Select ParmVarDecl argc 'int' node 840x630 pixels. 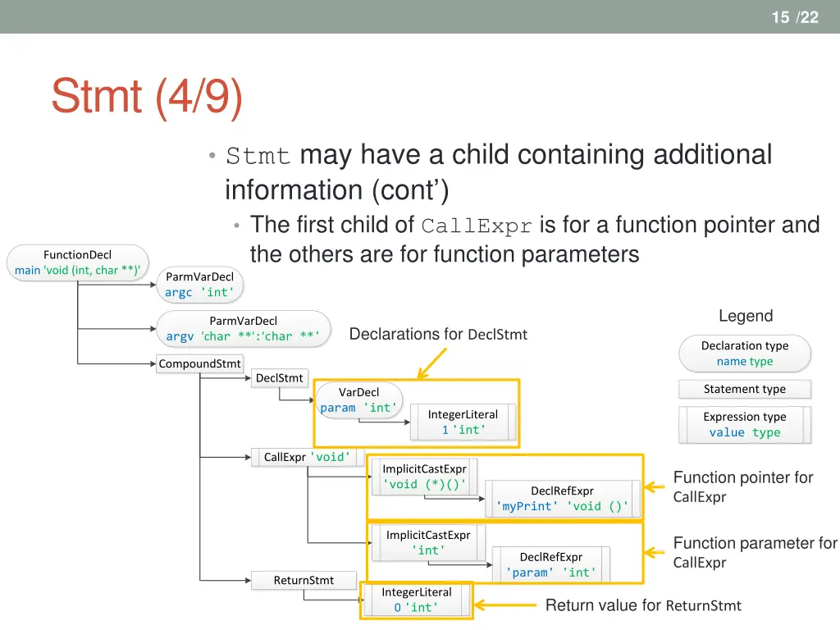click(200, 285)
